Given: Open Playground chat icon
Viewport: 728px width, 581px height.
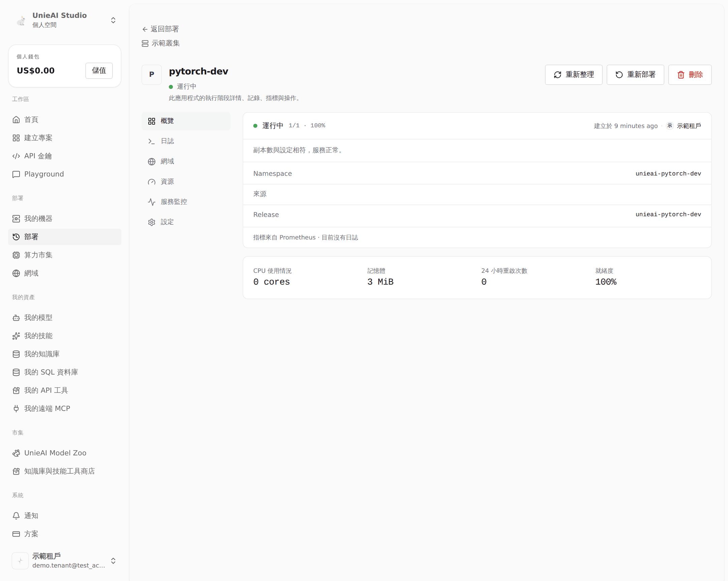Looking at the screenshot, I should click(x=16, y=174).
